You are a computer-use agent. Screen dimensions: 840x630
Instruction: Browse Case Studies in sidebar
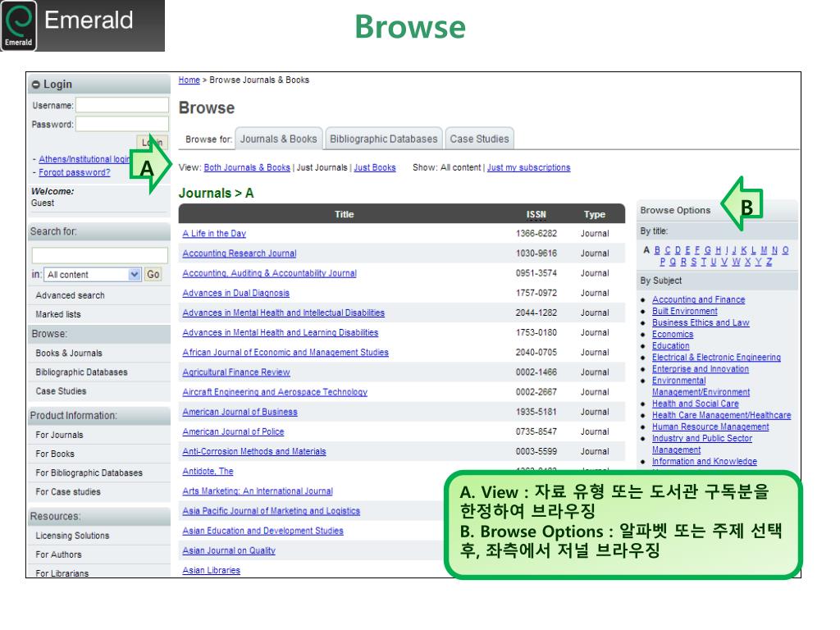61,391
